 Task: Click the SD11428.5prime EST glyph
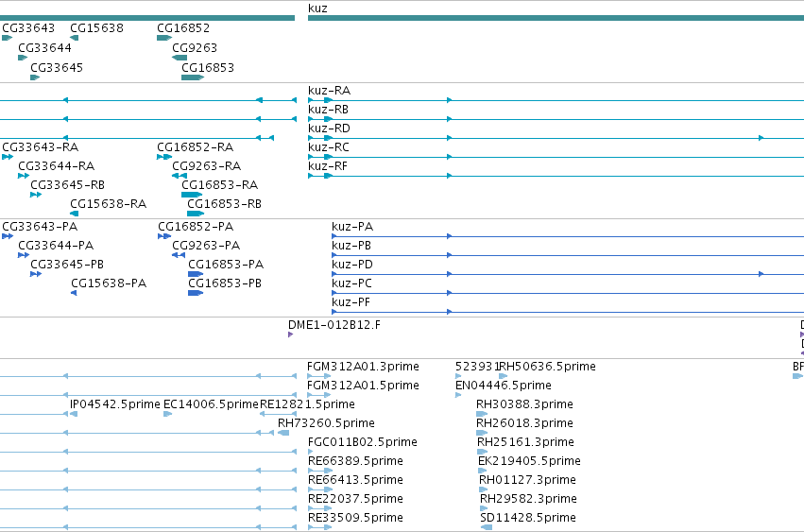487,527
